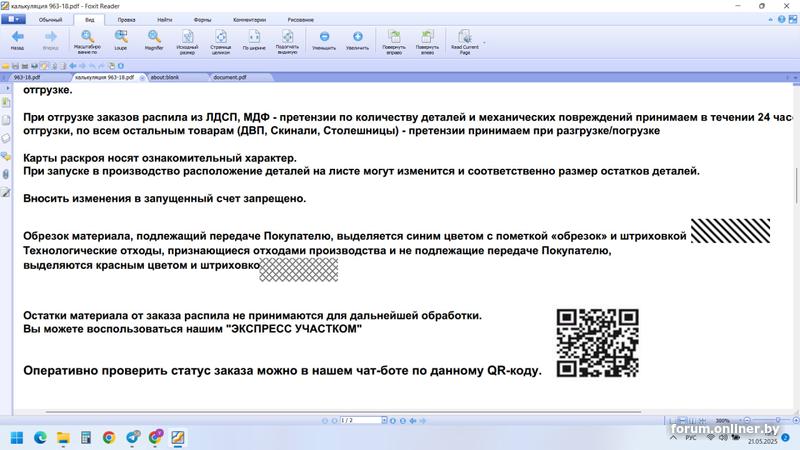Fit the page with Страница целиком

pyautogui.click(x=220, y=41)
